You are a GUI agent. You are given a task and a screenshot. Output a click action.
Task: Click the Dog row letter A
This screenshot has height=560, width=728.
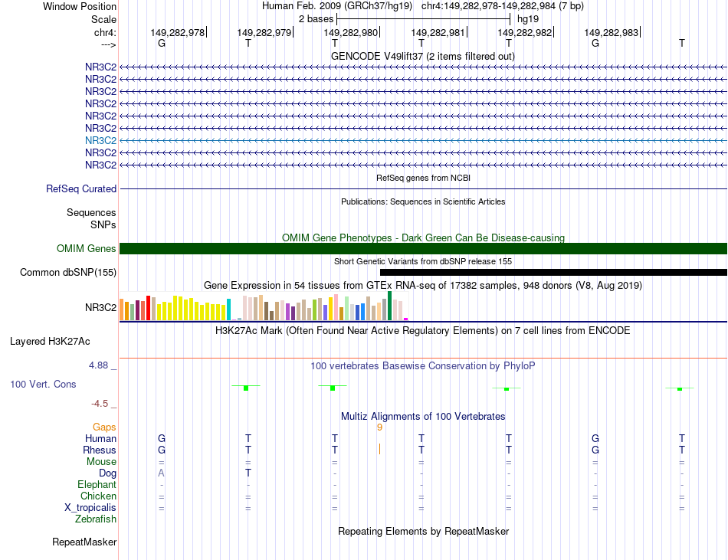click(x=161, y=473)
